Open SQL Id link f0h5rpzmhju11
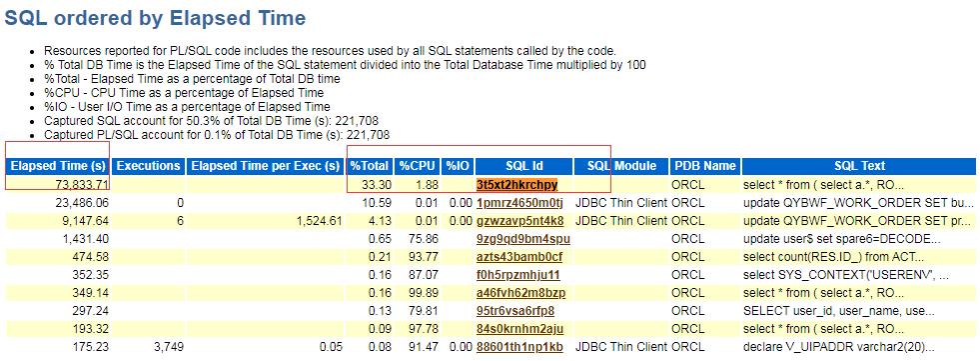This screenshot has width=980, height=361. coord(518,275)
